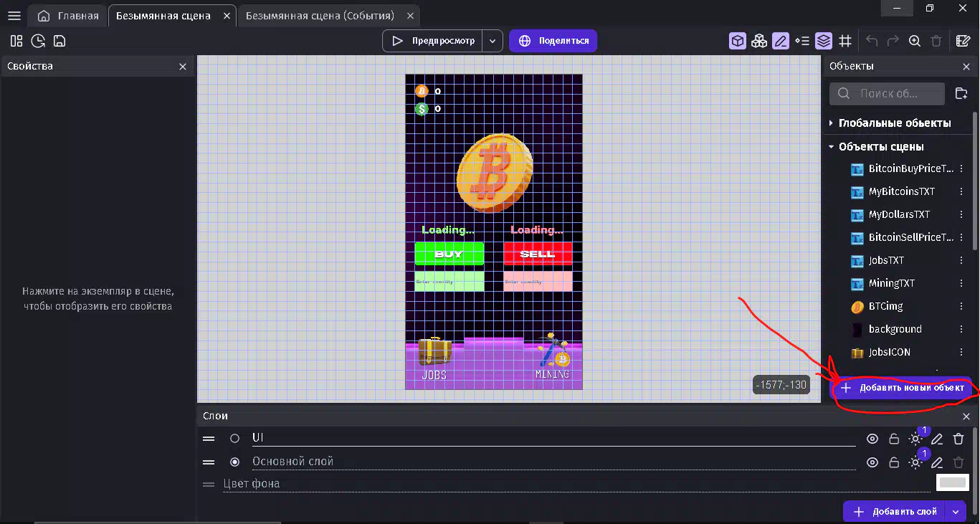Click the UI layer name field
This screenshot has width=980, height=524.
(x=553, y=438)
